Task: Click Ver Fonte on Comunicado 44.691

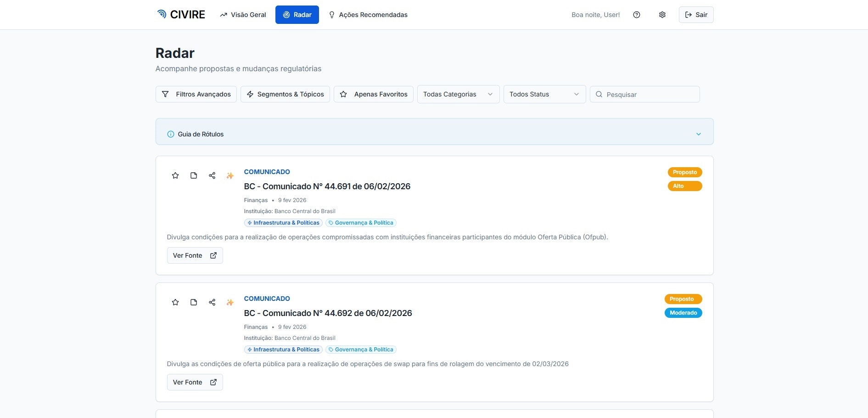Action: coord(195,255)
